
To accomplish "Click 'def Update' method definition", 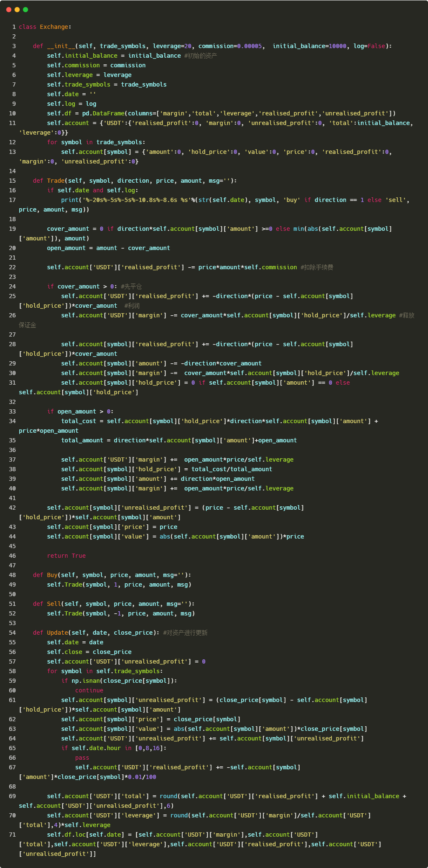I will point(50,633).
